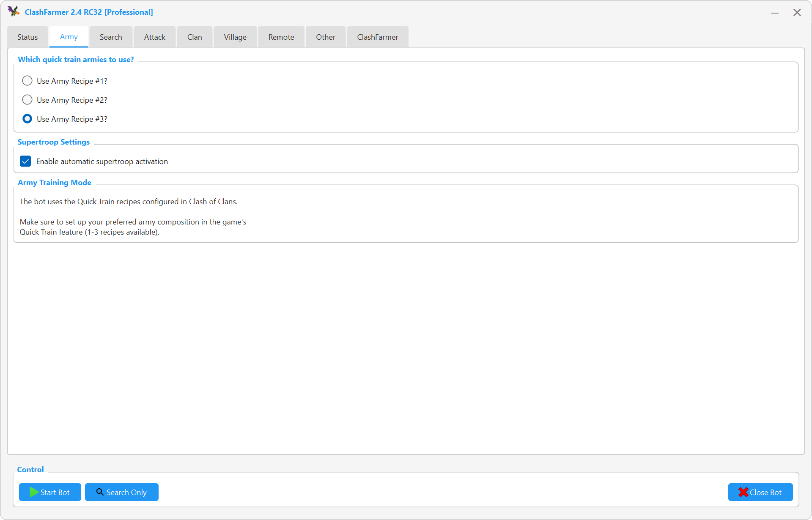Click the red X icon on Close Bot
The image size is (812, 520).
(743, 492)
